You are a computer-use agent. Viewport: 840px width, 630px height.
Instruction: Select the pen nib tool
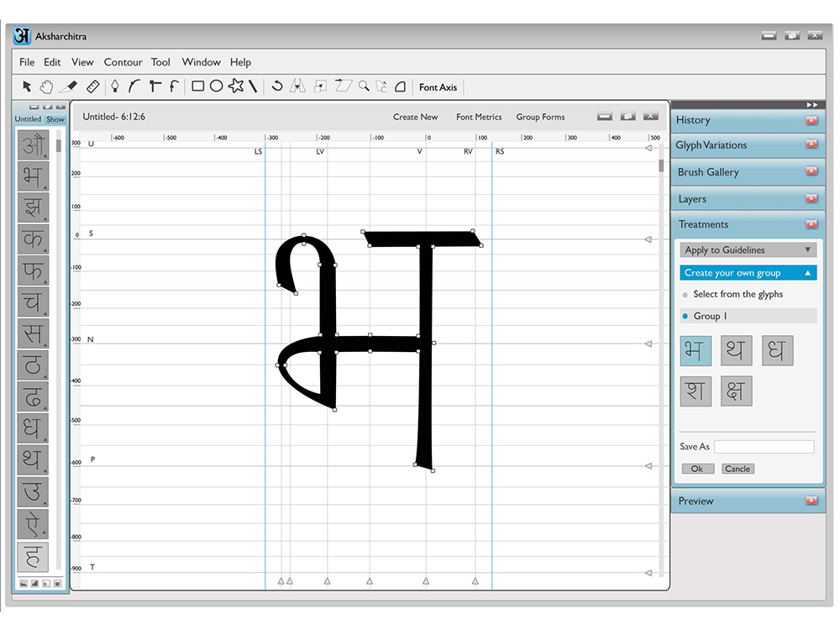[114, 87]
